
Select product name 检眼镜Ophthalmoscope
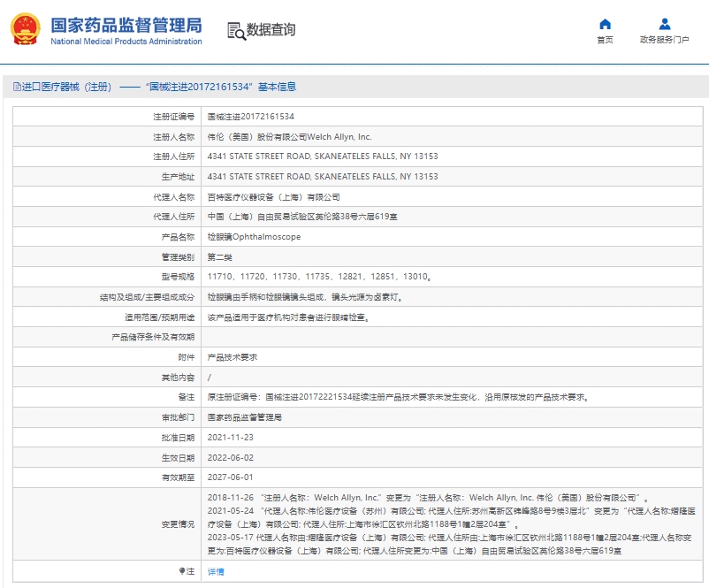254,237
